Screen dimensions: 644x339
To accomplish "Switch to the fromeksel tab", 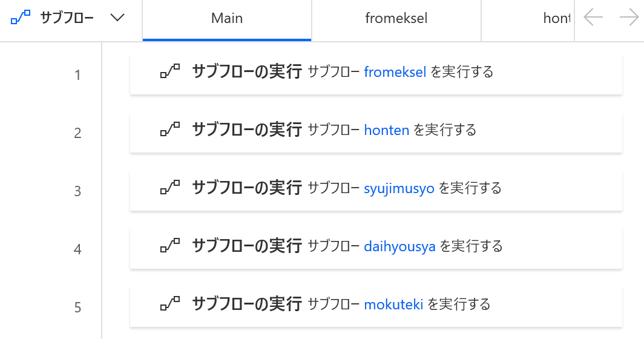I will 396,20.
